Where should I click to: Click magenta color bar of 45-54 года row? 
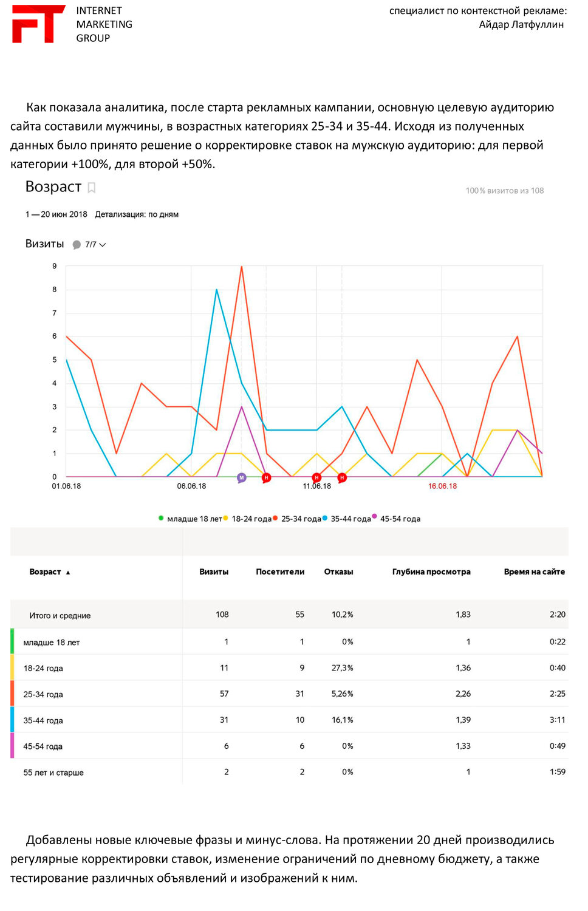pyautogui.click(x=12, y=746)
